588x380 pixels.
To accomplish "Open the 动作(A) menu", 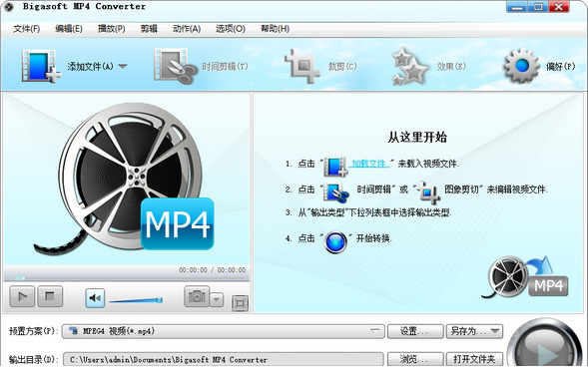I will [187, 29].
